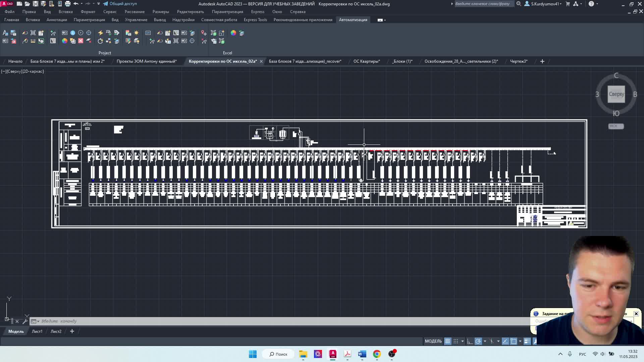Click the Print icon in quick access toolbar
Viewport: 644px width, 362px height.
pyautogui.click(x=68, y=4)
